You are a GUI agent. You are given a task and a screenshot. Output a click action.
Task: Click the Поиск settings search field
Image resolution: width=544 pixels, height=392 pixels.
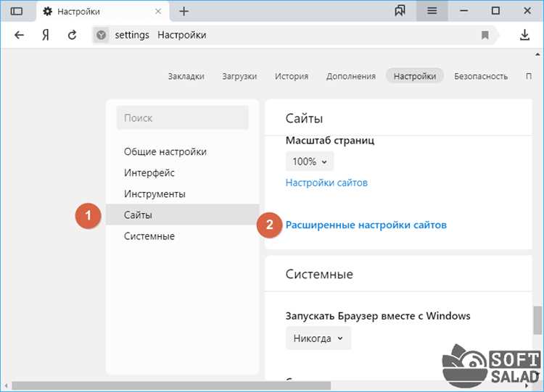click(x=183, y=118)
